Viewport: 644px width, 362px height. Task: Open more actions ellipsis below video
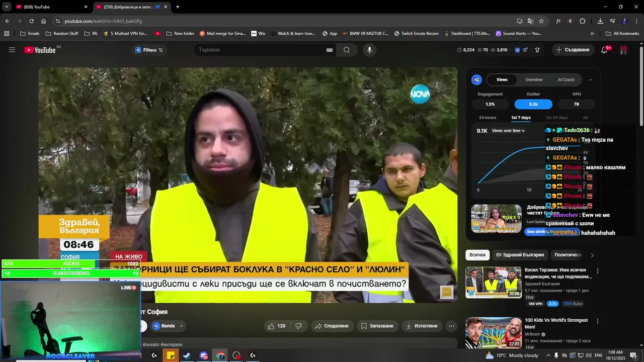[451, 326]
